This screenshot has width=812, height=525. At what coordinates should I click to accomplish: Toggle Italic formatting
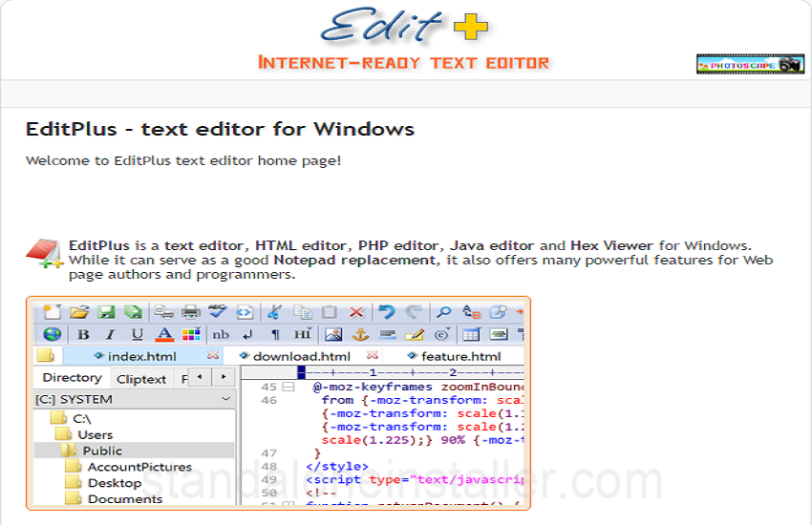pyautogui.click(x=110, y=335)
